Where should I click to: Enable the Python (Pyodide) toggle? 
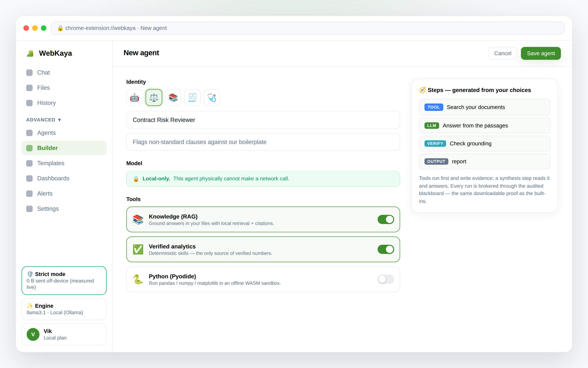tap(386, 279)
